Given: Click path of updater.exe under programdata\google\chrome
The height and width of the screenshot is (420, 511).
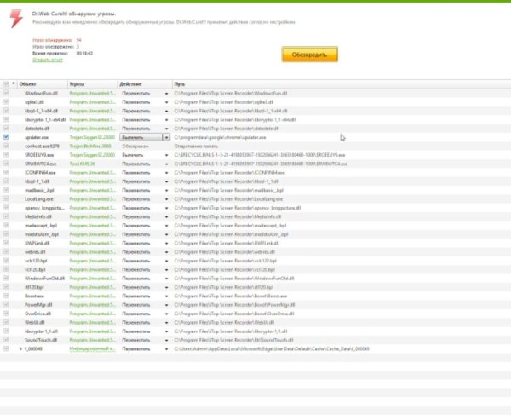Looking at the screenshot, I should [x=220, y=138].
